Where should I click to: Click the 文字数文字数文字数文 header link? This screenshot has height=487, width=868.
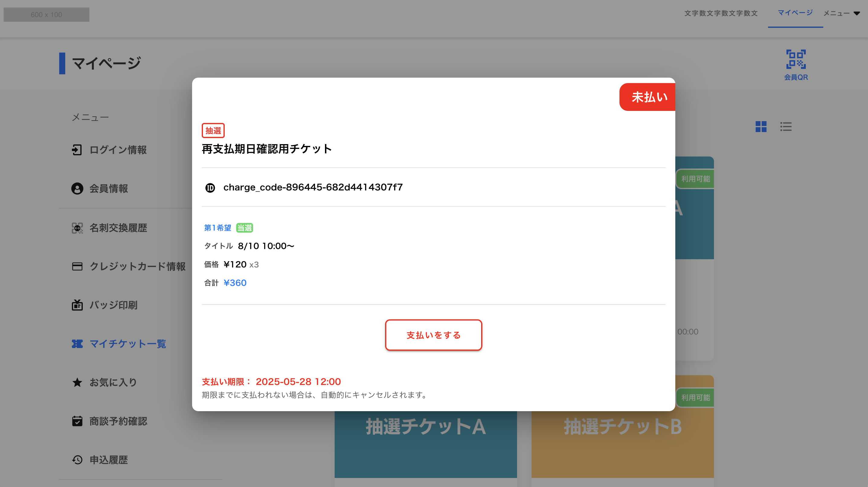pos(721,13)
